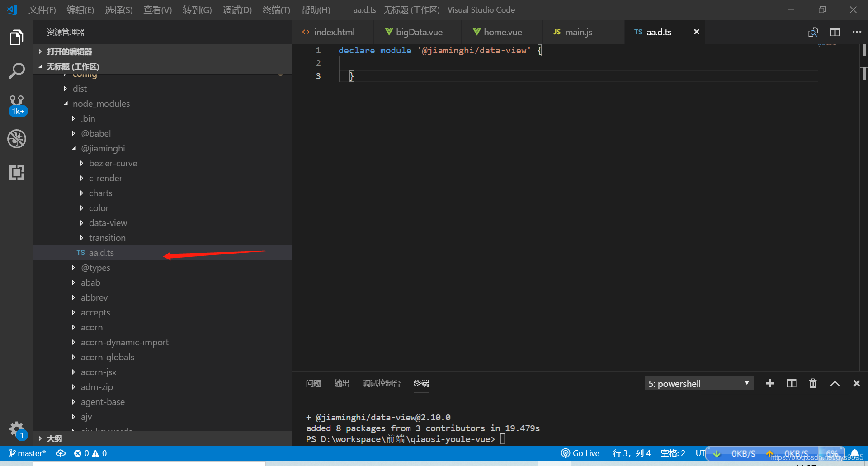Screen dimensions: 868x466
Task: Change indentation via 空格: 2
Action: (x=673, y=453)
